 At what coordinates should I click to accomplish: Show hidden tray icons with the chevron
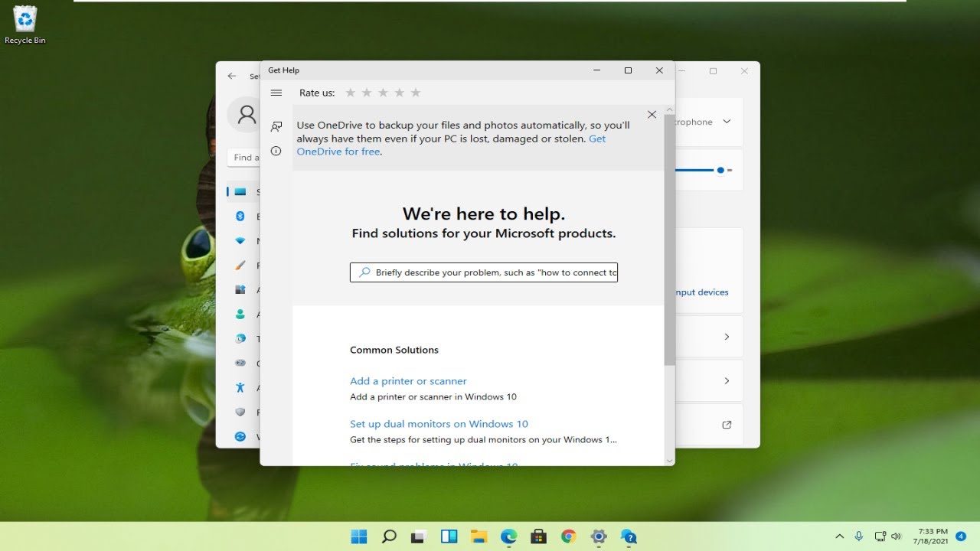pos(839,536)
